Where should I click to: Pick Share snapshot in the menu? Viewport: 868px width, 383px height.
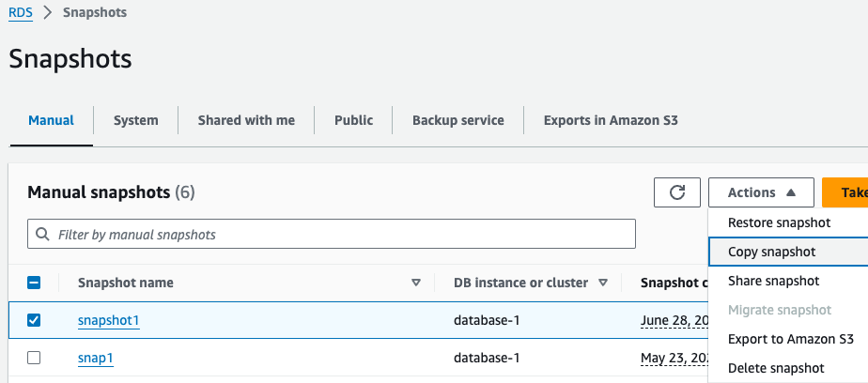click(773, 281)
